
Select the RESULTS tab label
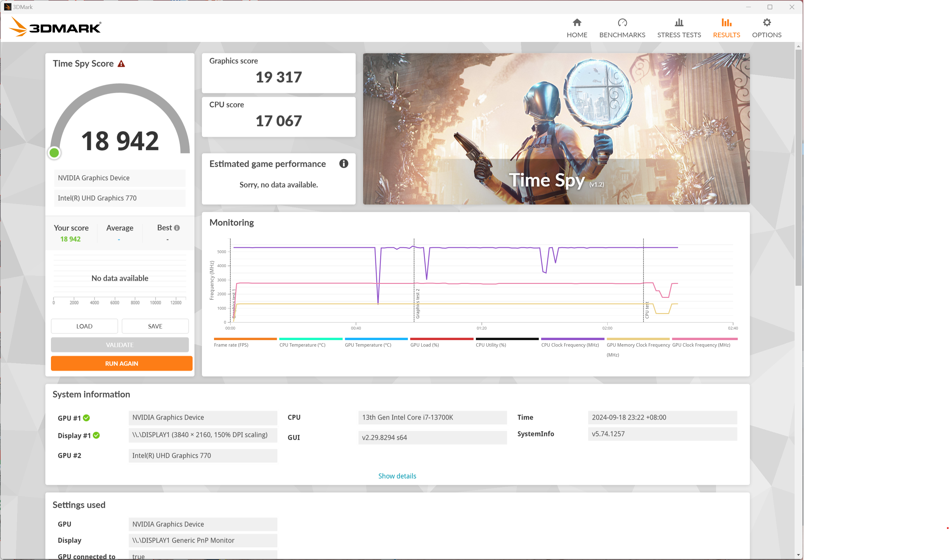tap(726, 35)
